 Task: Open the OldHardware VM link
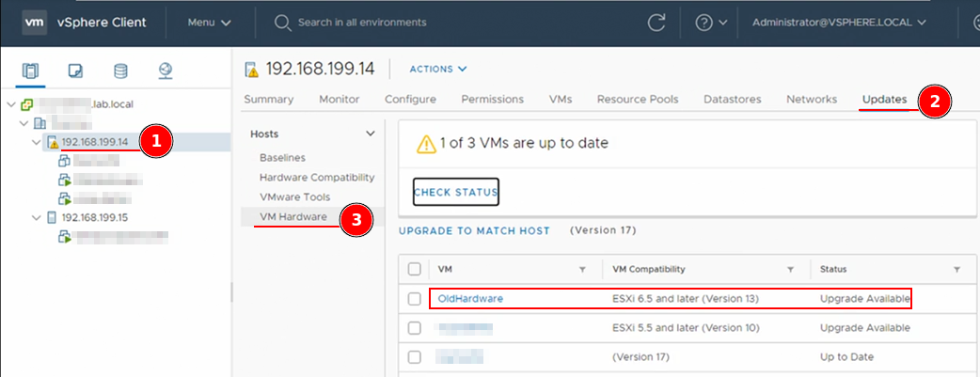point(470,299)
